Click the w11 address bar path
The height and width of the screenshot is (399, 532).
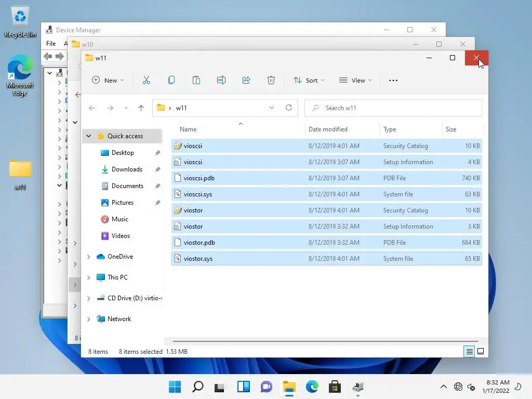[181, 108]
